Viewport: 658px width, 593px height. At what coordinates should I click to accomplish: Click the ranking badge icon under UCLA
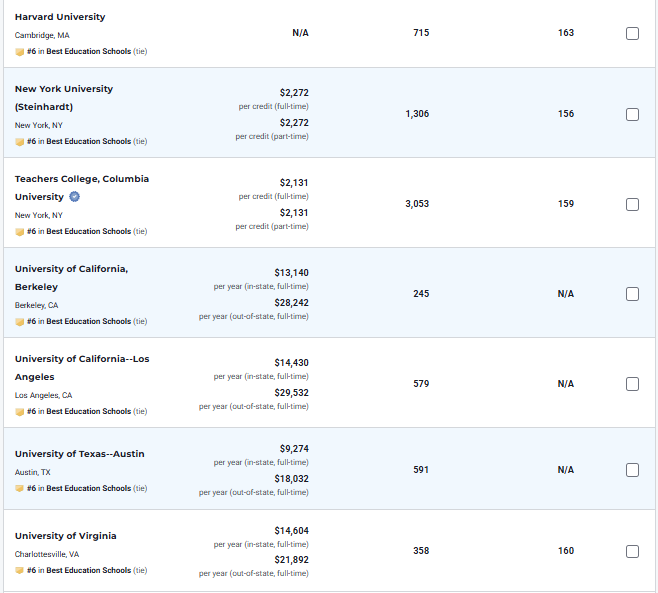coord(19,411)
